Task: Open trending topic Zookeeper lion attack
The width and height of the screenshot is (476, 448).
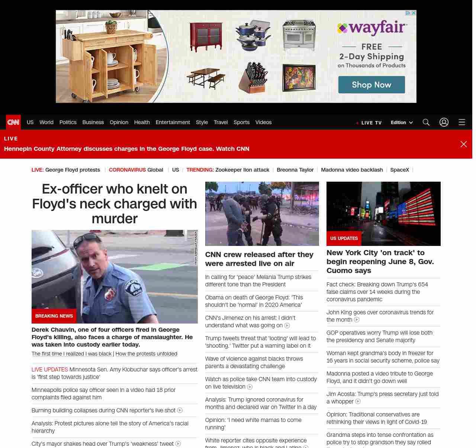Action: coord(242,170)
